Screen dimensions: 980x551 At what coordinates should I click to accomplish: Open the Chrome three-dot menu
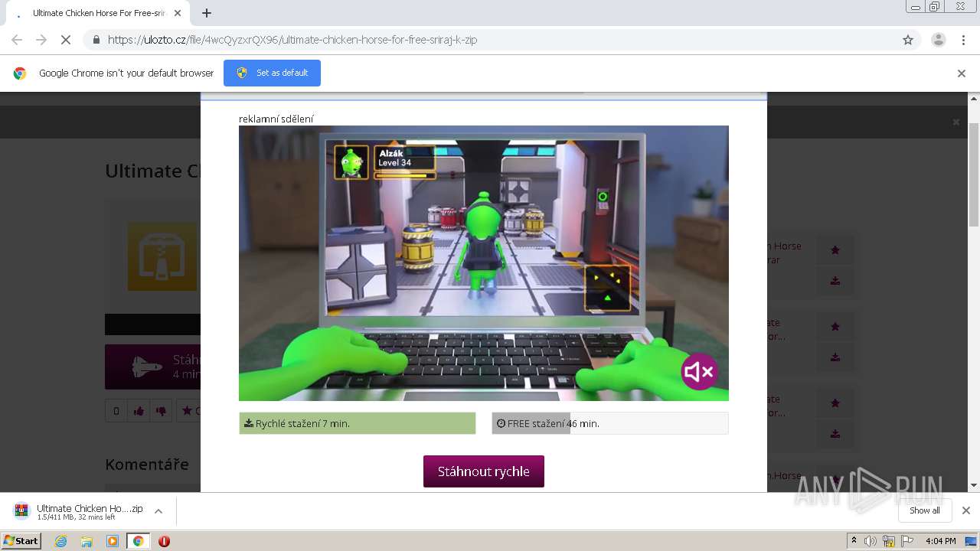(964, 40)
